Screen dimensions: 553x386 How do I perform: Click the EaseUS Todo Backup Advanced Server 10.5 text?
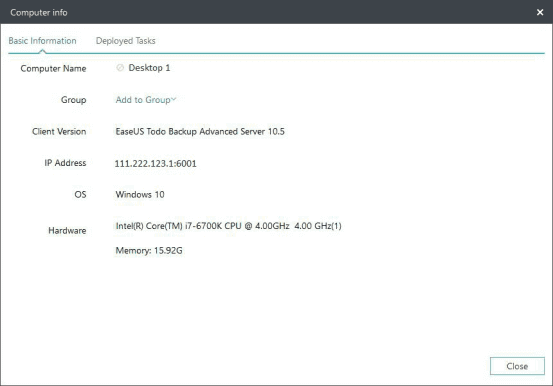tap(200, 132)
